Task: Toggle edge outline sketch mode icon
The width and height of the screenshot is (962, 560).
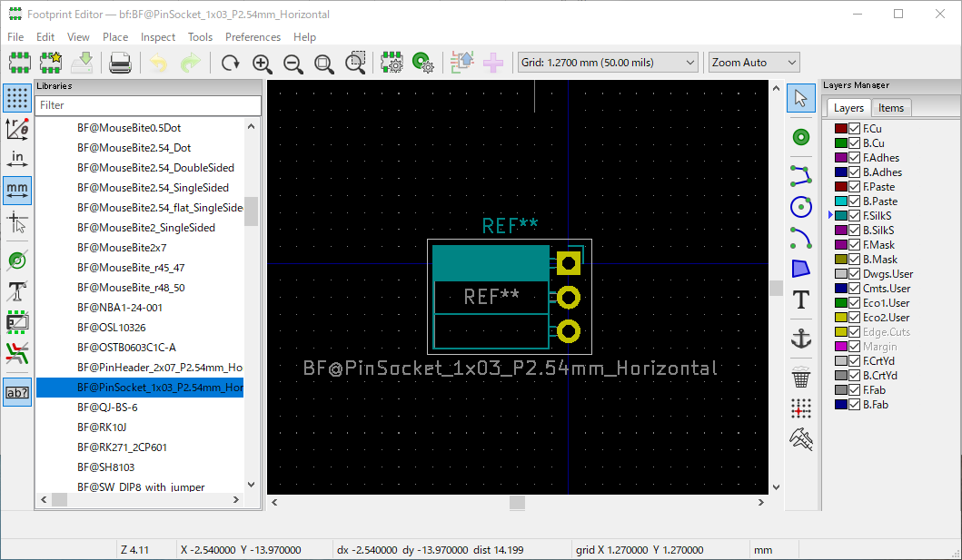Action: point(17,322)
